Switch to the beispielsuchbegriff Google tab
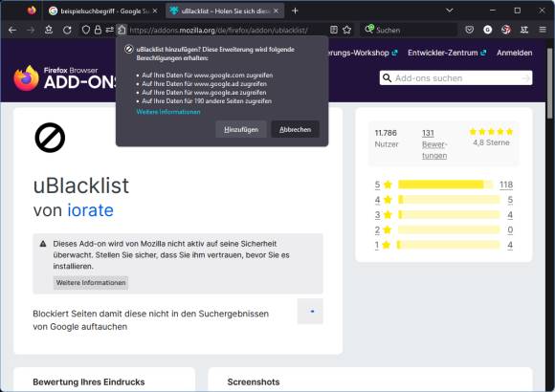The image size is (555, 392). [x=102, y=11]
